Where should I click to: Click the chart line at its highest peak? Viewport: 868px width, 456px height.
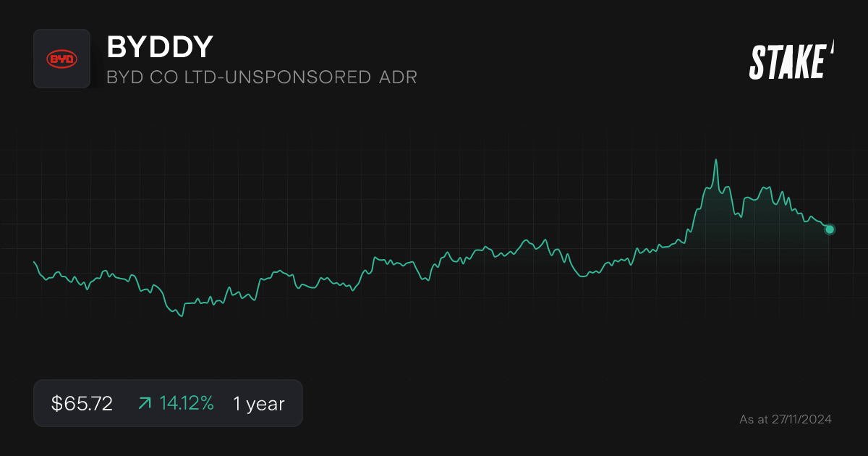717,158
